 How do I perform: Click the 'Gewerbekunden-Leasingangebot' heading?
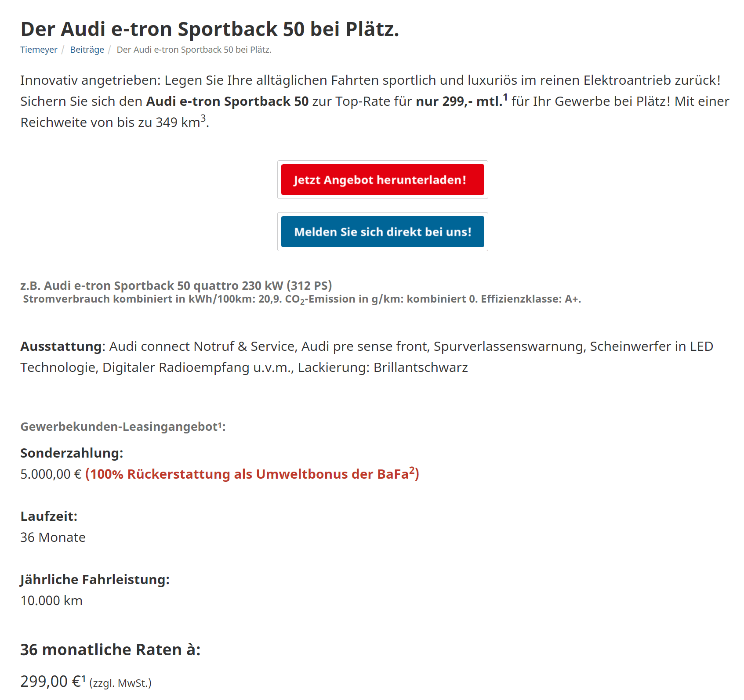[123, 426]
